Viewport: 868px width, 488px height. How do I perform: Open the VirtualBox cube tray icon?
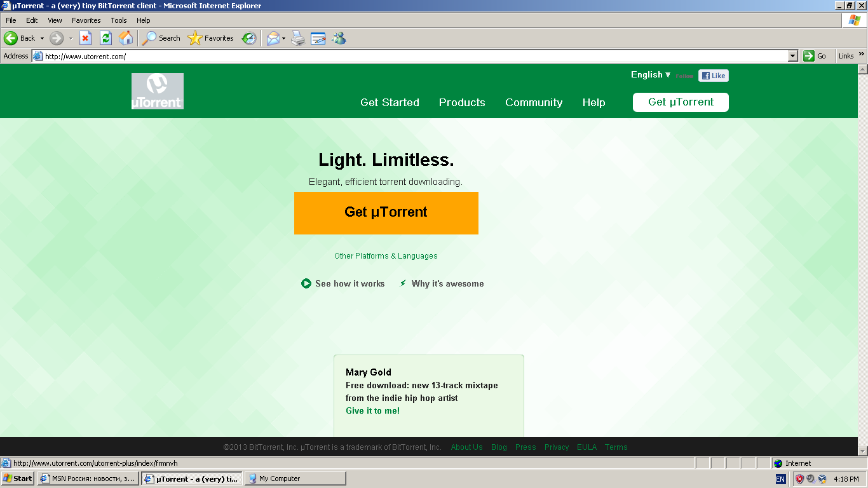tap(822, 479)
